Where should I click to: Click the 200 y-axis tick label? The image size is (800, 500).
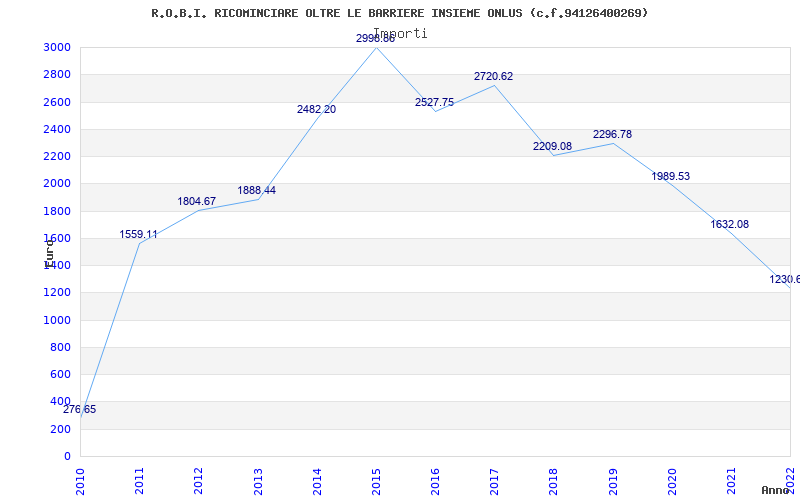click(61, 430)
